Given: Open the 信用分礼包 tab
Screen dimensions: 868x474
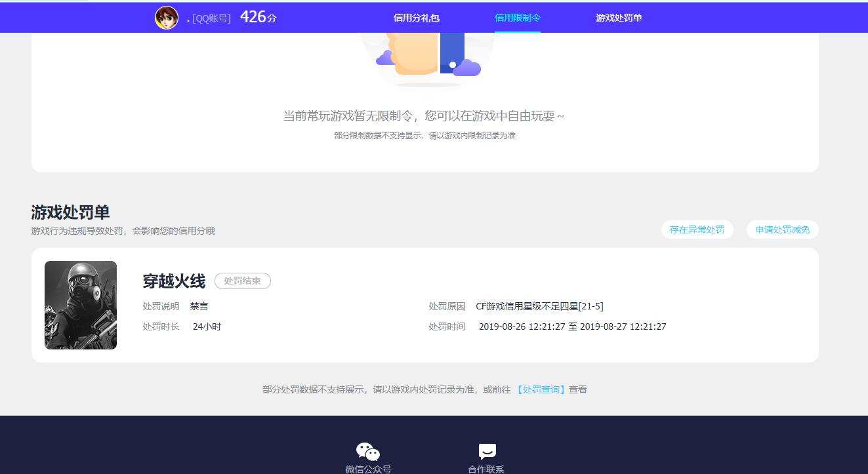Looking at the screenshot, I should tap(417, 18).
